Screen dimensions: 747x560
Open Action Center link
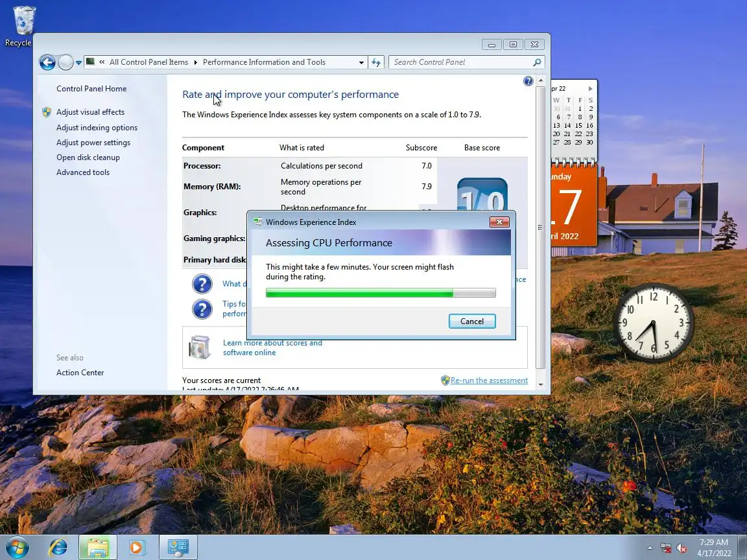point(80,373)
